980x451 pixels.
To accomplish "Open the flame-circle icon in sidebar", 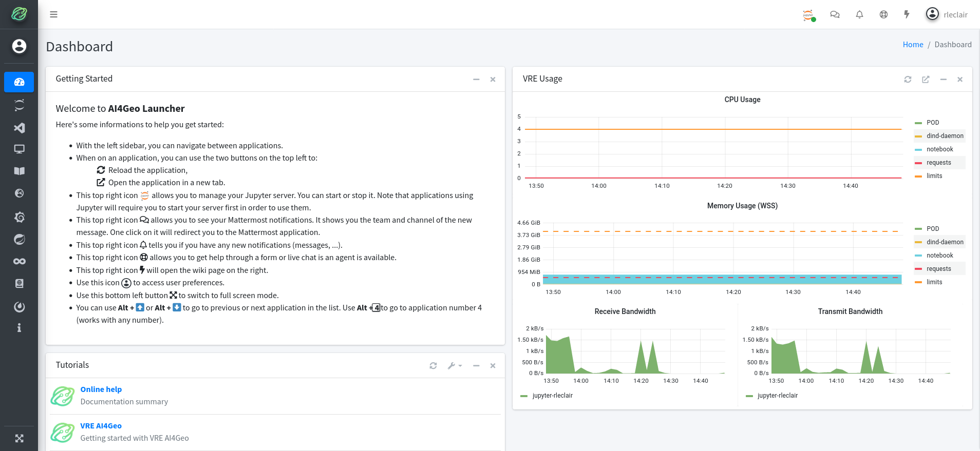I will (19, 307).
